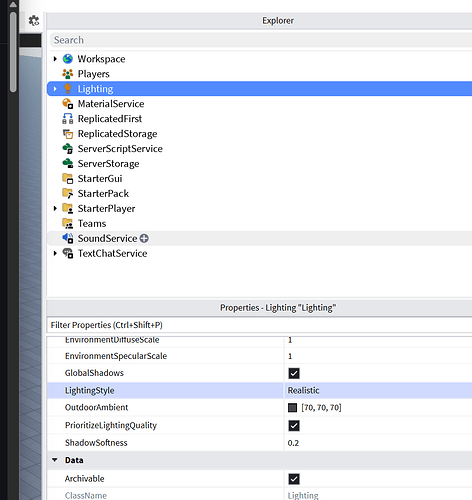Open the OutdoorAmbient color swatch
This screenshot has height=500, width=472.
(x=292, y=408)
